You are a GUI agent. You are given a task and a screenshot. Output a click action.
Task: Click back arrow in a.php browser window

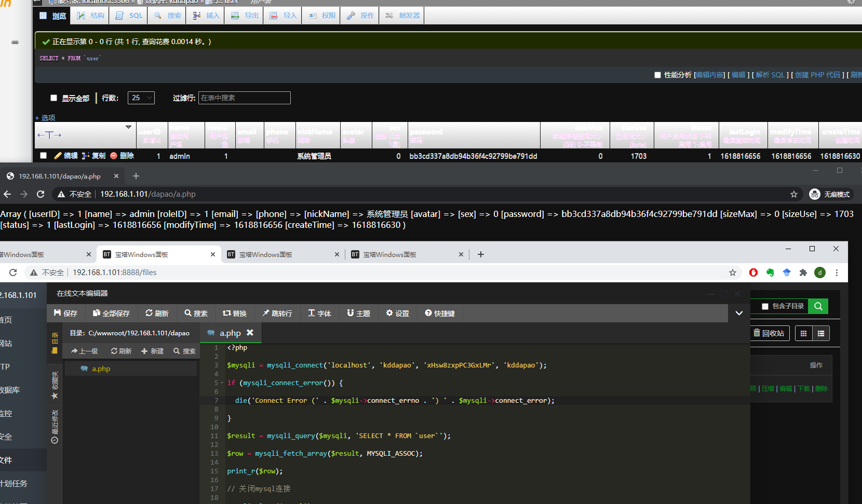point(7,194)
